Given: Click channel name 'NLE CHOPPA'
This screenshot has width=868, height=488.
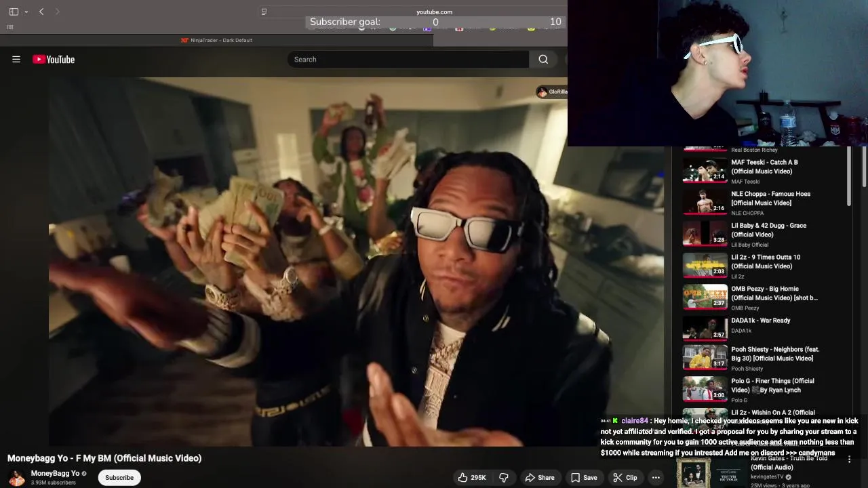Looking at the screenshot, I should click(x=747, y=213).
